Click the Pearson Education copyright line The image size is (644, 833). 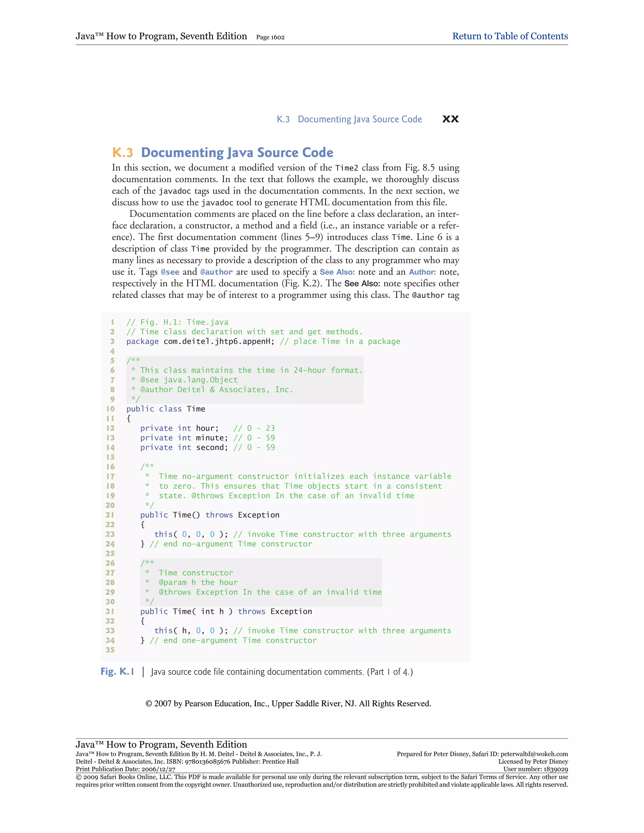pos(288,704)
